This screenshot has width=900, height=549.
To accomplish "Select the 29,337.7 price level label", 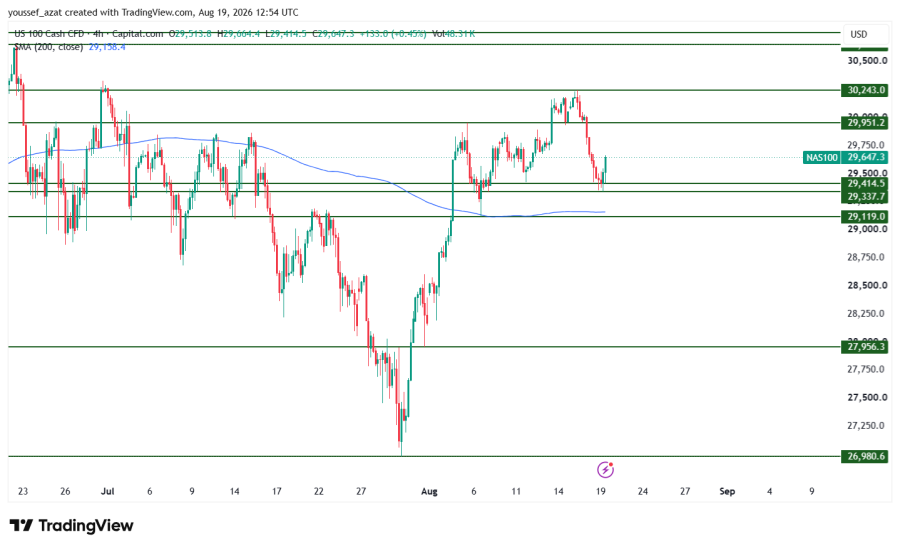I will pos(865,196).
